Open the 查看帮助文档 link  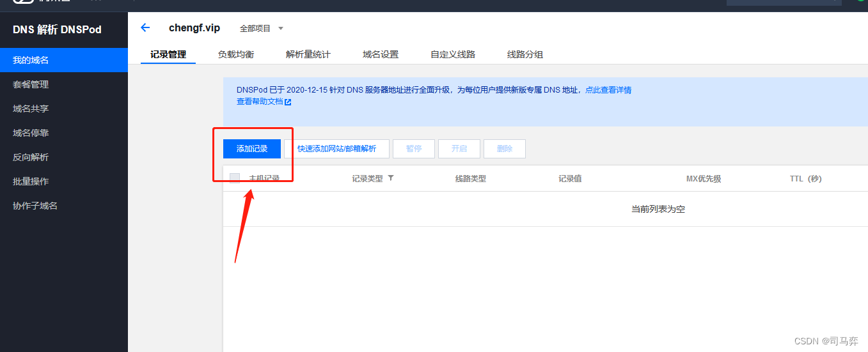[260, 102]
